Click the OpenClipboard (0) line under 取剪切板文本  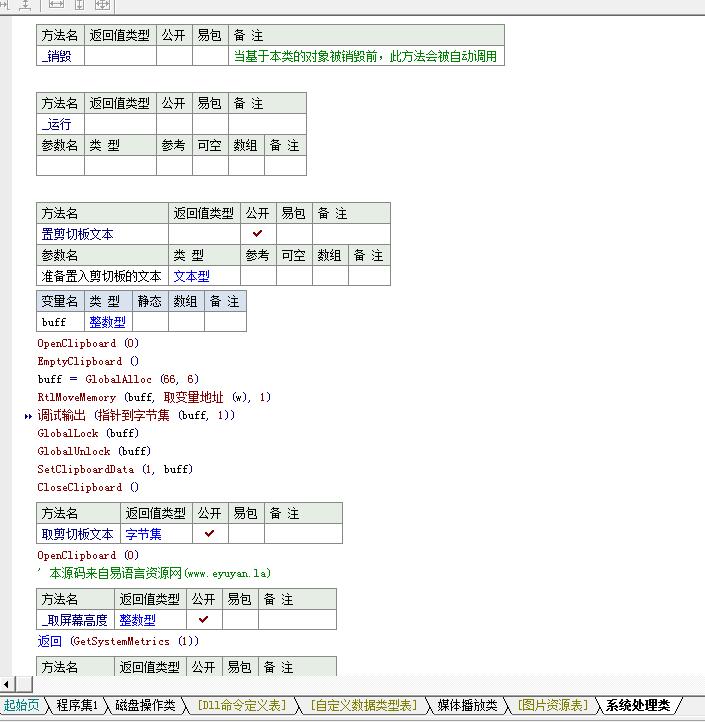[x=88, y=555]
